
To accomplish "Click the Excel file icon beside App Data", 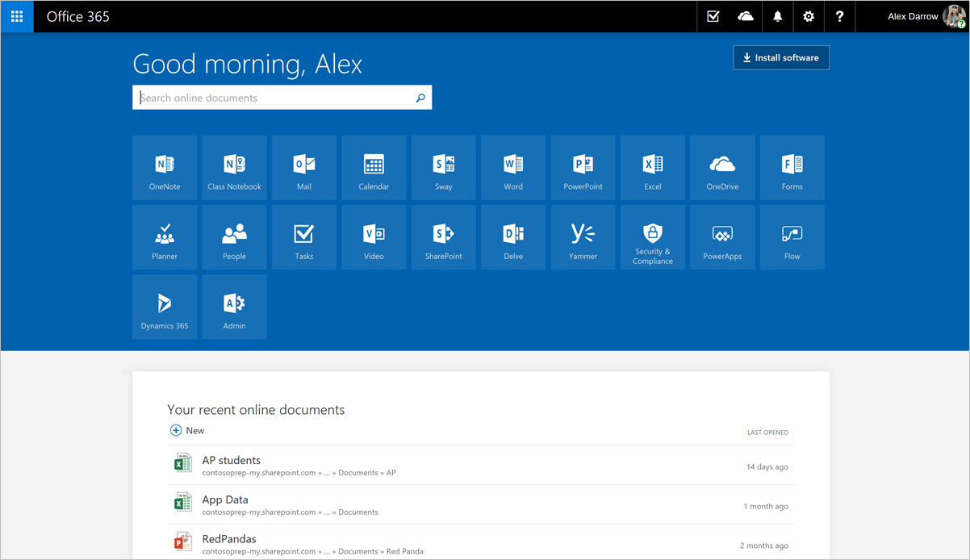I will point(183,502).
